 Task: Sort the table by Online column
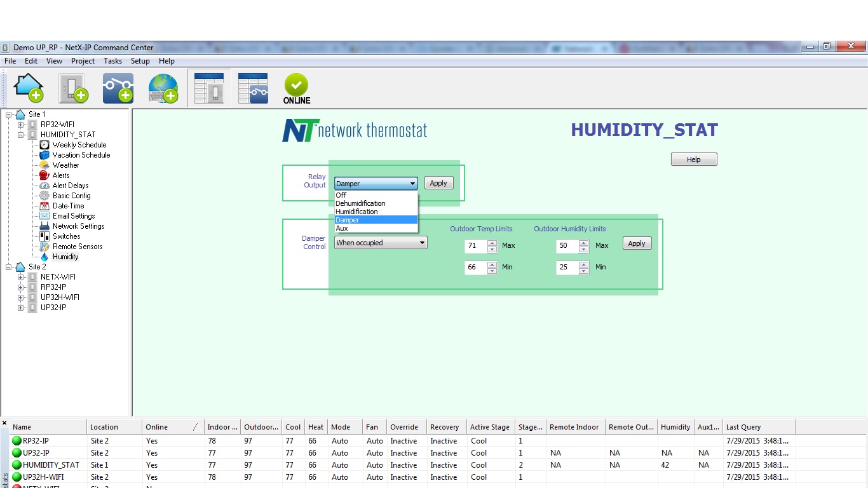(x=172, y=427)
